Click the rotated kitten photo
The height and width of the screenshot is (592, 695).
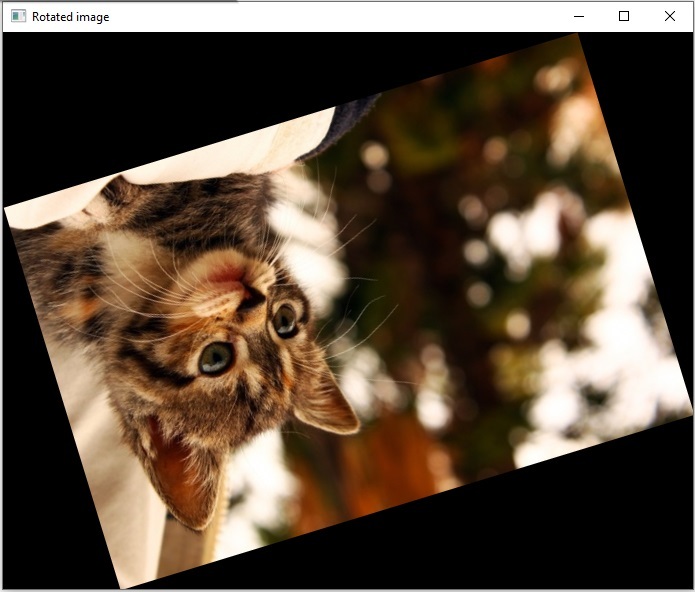click(x=348, y=311)
